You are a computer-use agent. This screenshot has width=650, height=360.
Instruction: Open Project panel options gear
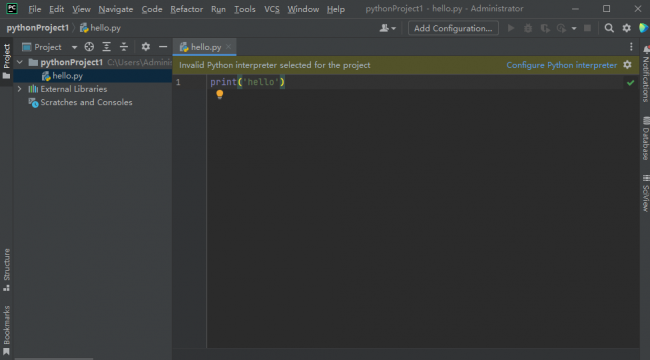click(x=146, y=47)
